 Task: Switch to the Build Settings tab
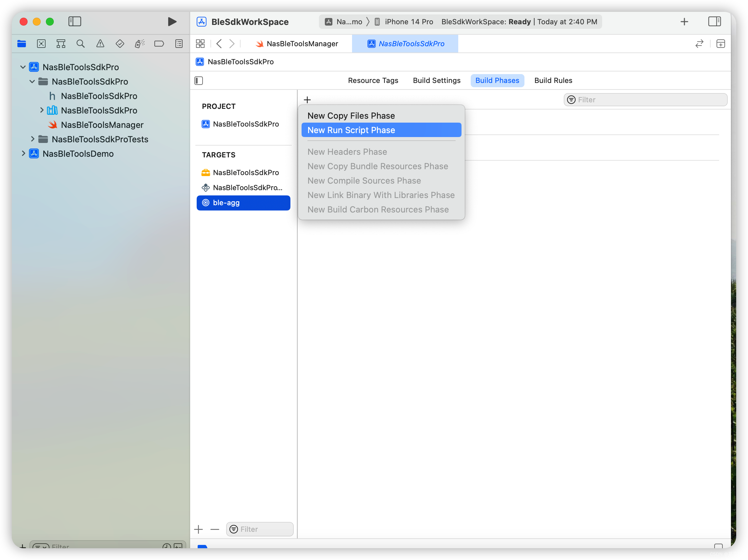pyautogui.click(x=437, y=80)
